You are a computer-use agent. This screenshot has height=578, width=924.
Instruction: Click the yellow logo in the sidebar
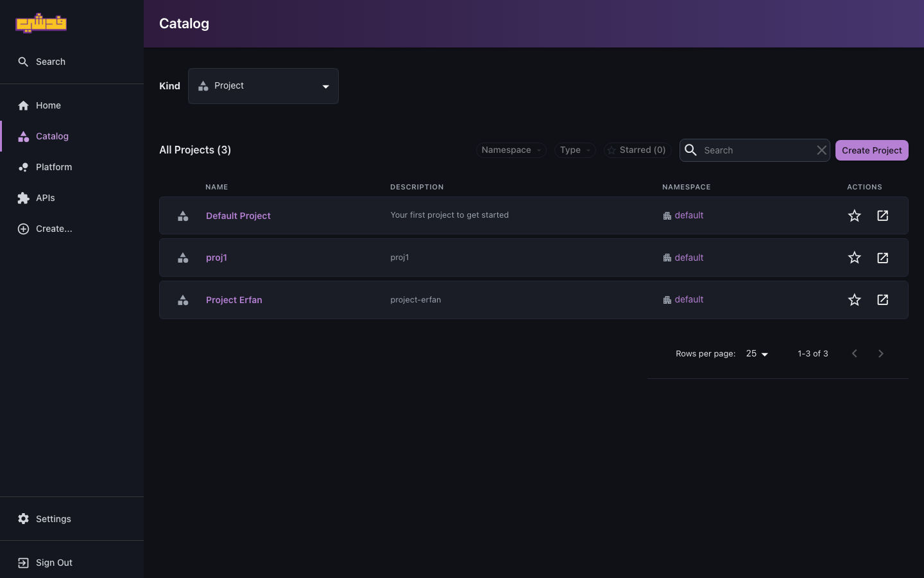coord(41,23)
